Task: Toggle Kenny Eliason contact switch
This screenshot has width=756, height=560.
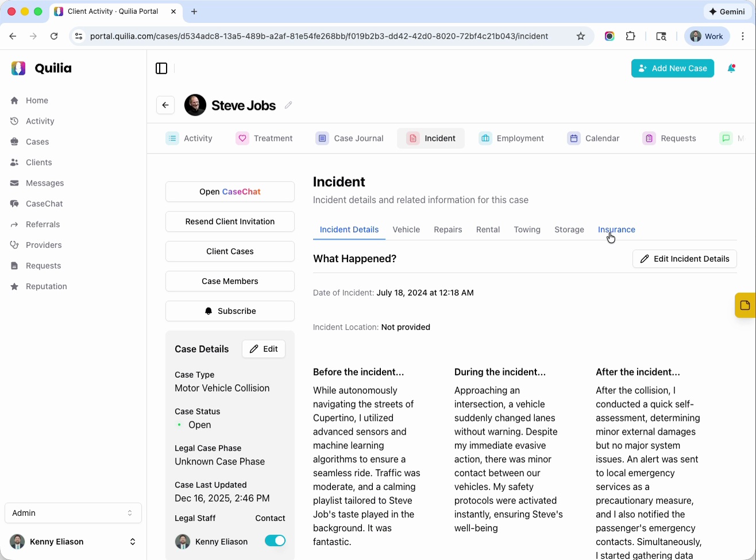Action: click(x=275, y=540)
